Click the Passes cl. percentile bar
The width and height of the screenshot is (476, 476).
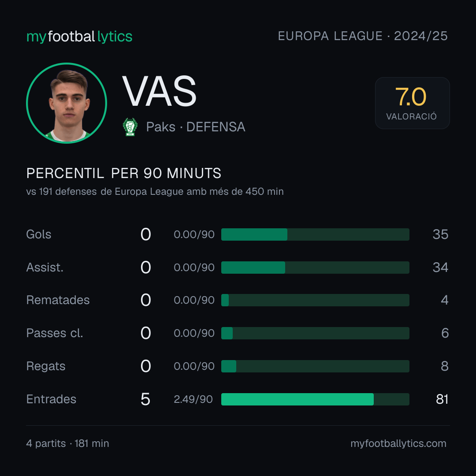coord(315,333)
